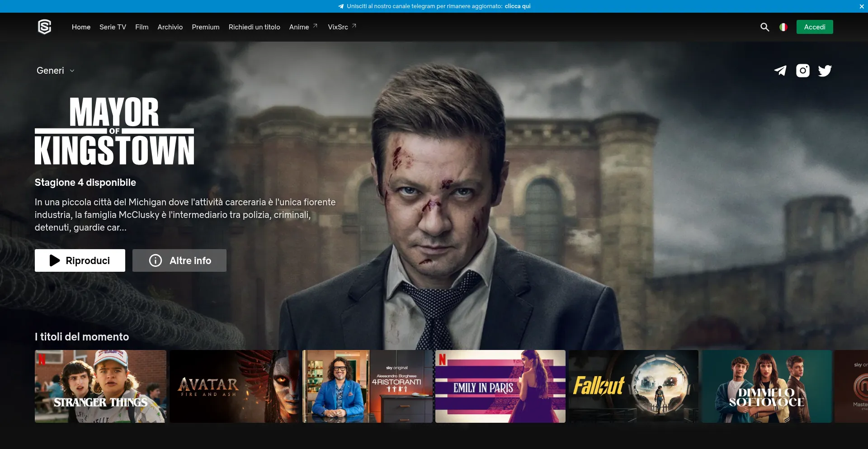Expand the Generi dropdown
This screenshot has width=868, height=449.
coord(55,71)
